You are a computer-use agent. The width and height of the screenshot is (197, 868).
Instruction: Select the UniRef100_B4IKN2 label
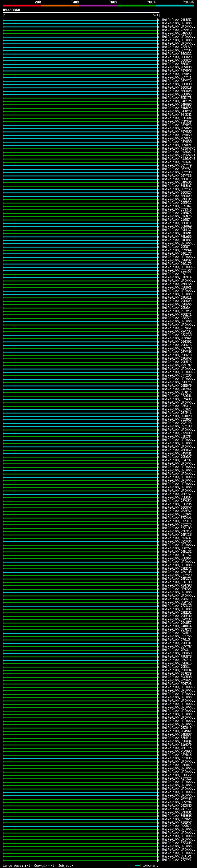point(177,115)
